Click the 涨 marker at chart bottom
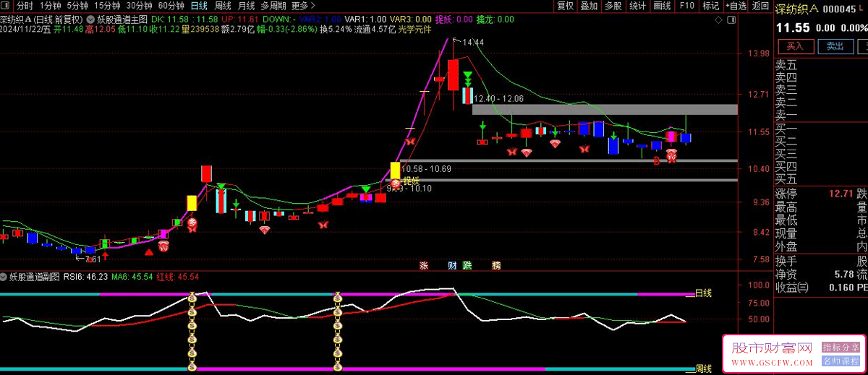 424,265
